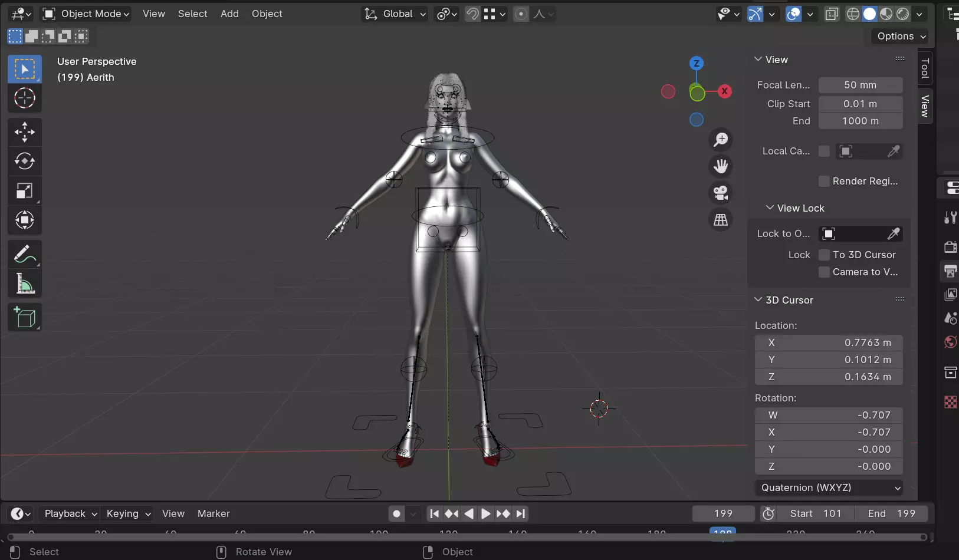Switch to the Tool sidebar tab

tap(925, 68)
